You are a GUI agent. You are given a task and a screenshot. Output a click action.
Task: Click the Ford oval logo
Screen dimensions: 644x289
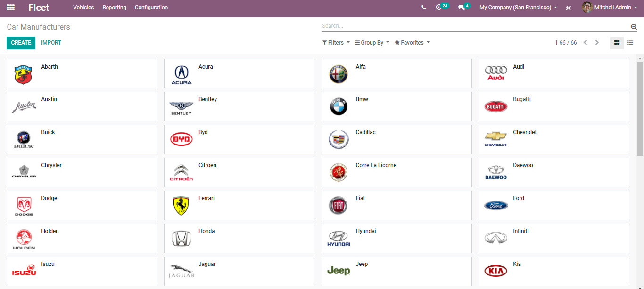click(496, 205)
